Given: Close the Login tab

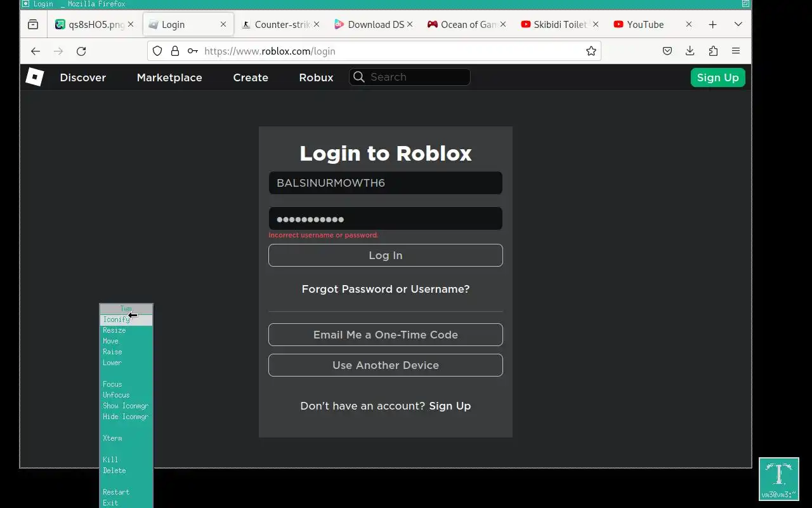Looking at the screenshot, I should 223,25.
